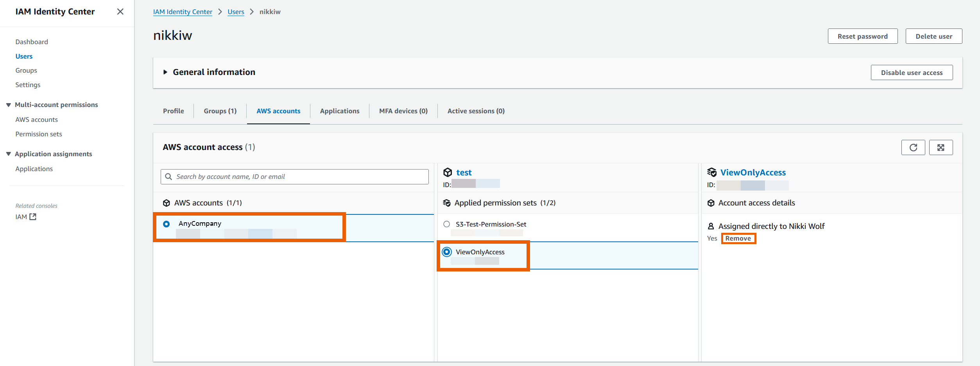The width and height of the screenshot is (980, 366).
Task: Click the magnifier icon in the account search bar
Action: coord(168,177)
